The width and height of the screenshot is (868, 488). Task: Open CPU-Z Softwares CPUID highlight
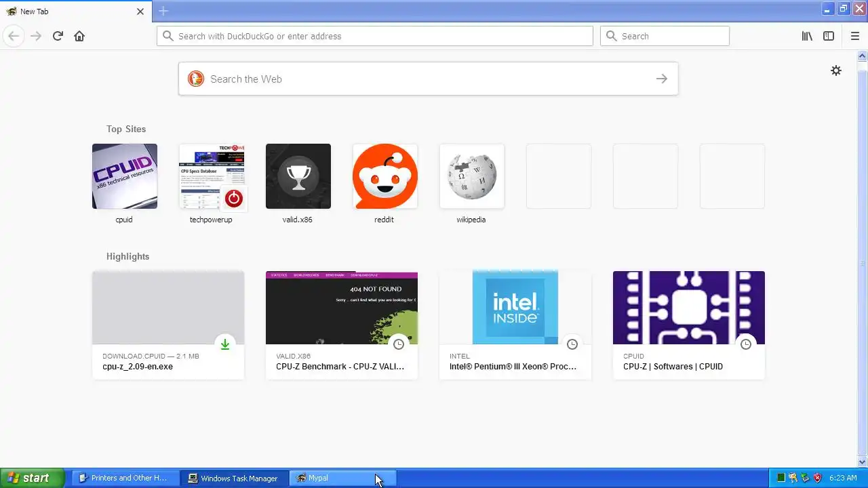689,325
